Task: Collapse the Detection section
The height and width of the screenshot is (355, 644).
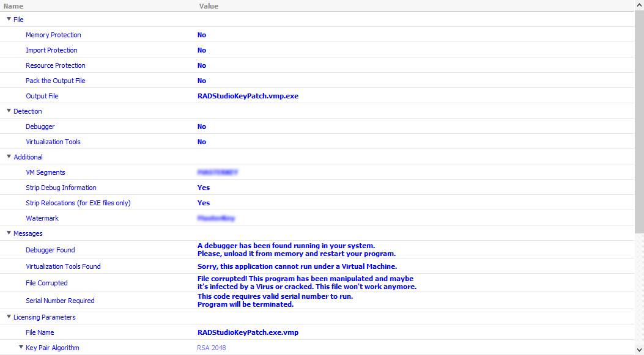Action: (9, 111)
